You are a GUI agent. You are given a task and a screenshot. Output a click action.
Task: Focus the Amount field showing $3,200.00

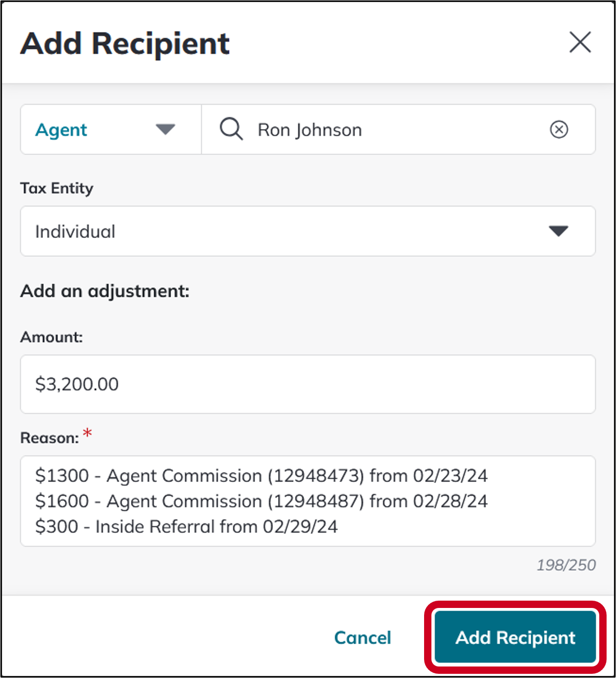(x=307, y=384)
